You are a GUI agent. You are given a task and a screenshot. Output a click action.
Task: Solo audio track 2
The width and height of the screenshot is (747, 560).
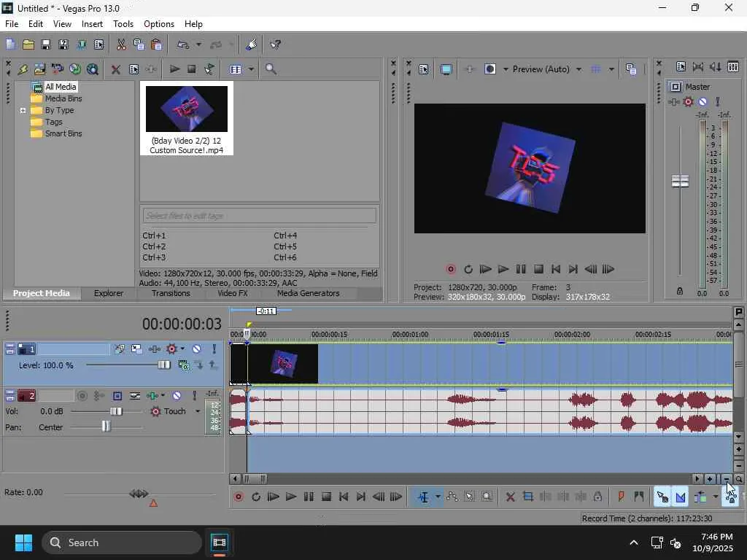tap(194, 396)
